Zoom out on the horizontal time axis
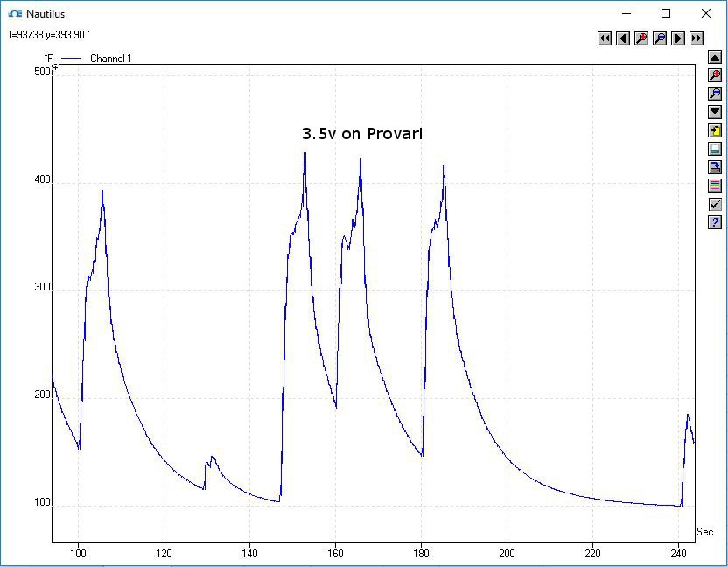Viewport: 728px width, 567px height. point(660,38)
